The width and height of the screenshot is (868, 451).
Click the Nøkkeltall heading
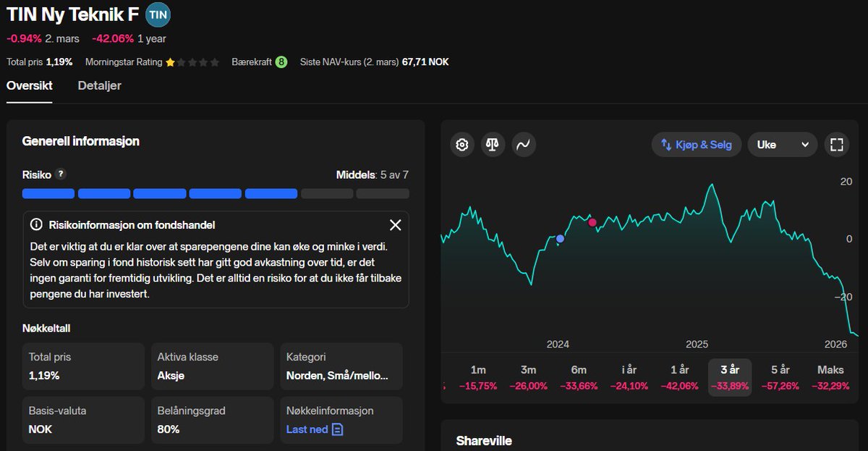(46, 328)
